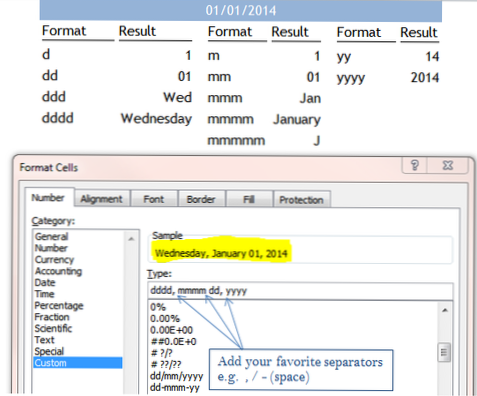
Task: Click type list scroll-up arrow
Action: point(445,310)
